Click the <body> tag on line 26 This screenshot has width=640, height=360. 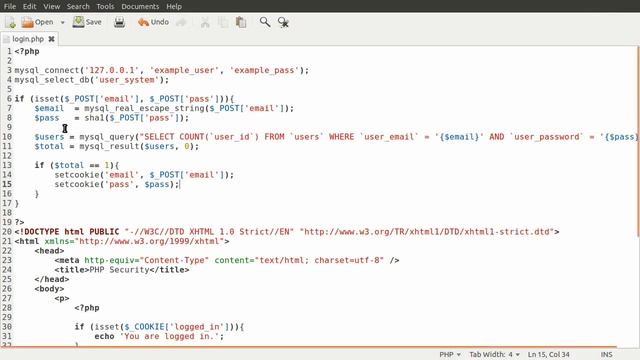[x=49, y=289]
